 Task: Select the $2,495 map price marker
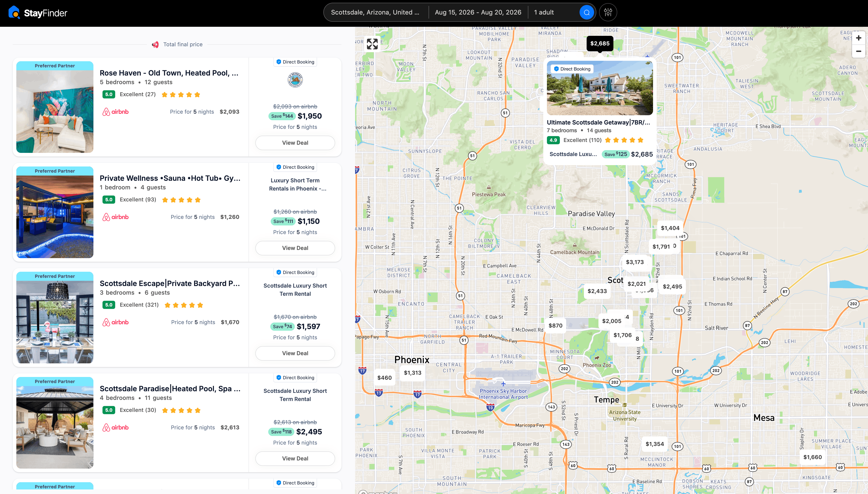672,286
